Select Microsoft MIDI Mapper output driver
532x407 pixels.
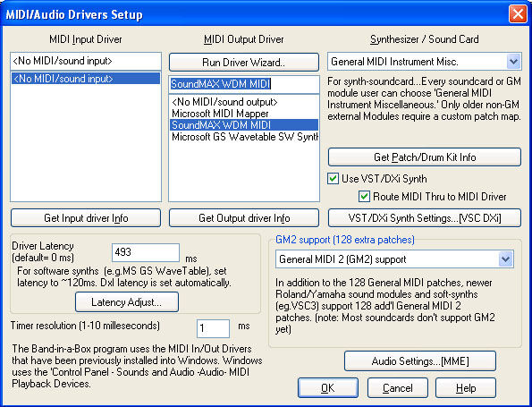[243, 114]
